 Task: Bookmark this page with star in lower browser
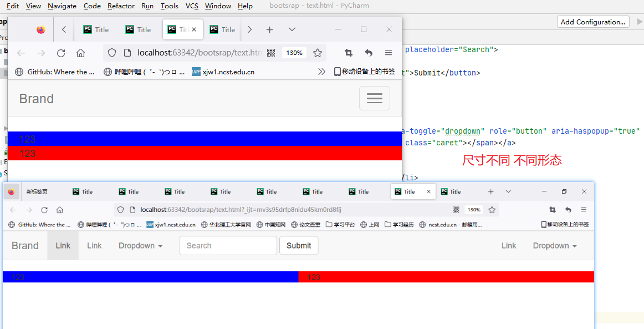[492, 210]
